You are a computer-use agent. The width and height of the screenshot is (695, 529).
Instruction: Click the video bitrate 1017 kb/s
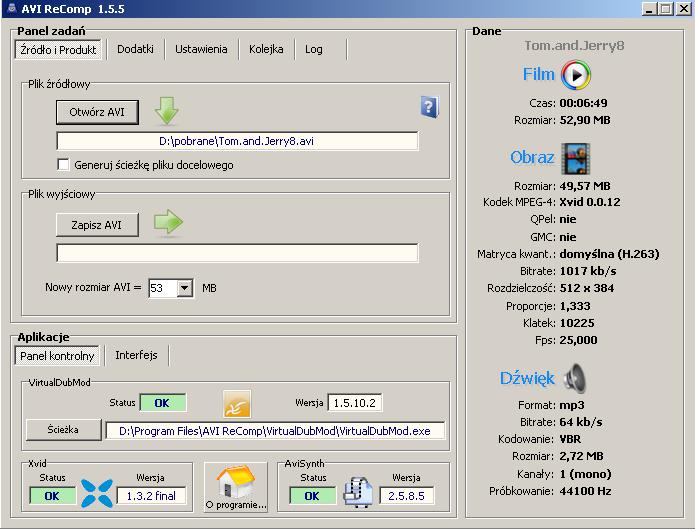click(x=588, y=271)
